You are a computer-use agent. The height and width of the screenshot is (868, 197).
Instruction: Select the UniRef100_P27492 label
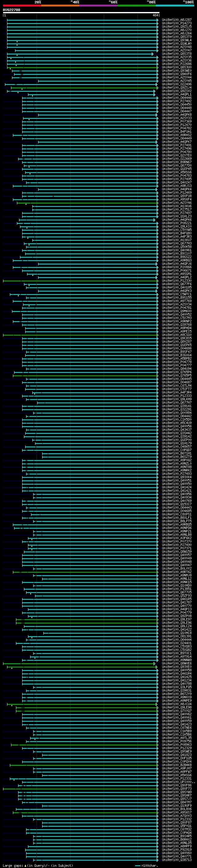click(177, 101)
